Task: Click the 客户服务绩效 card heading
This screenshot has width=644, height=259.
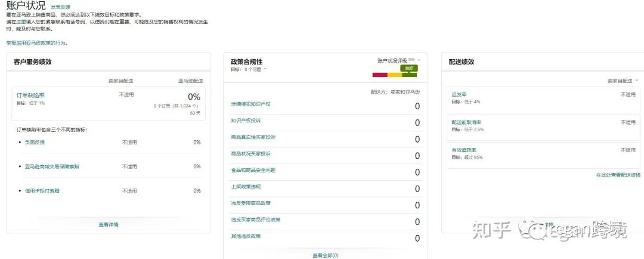Action: 32,61
